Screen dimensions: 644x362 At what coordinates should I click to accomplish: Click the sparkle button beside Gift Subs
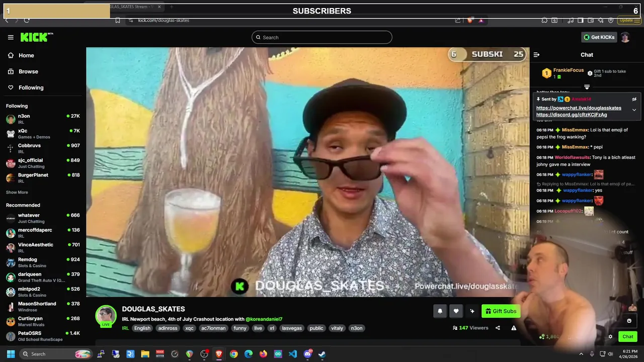coord(472,311)
